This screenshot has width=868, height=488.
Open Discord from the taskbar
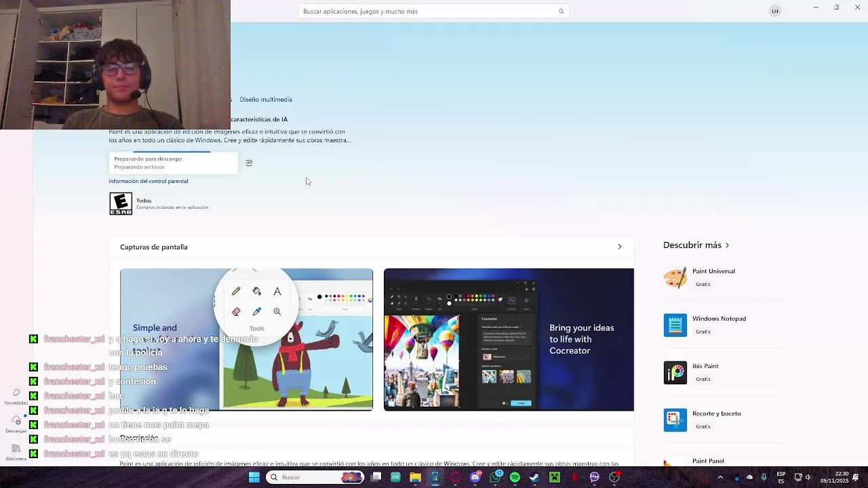(475, 477)
